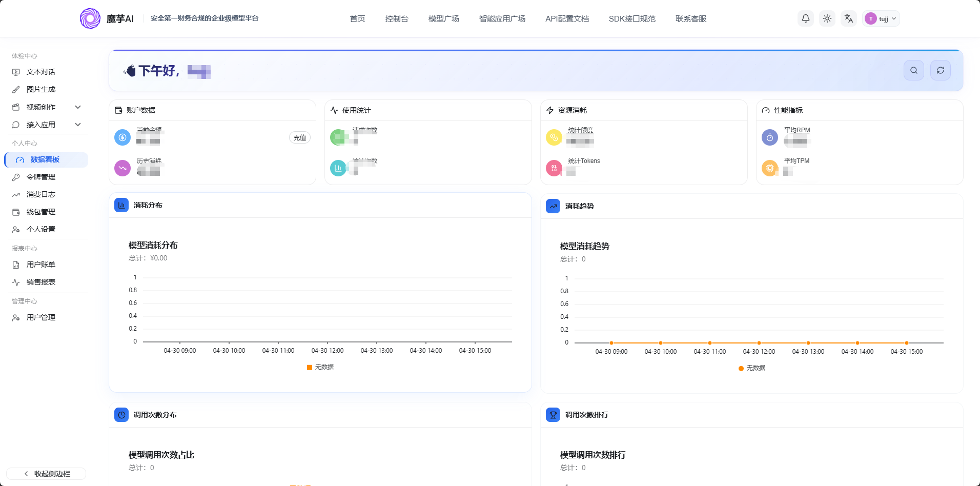Screen dimensions: 980x486
Task: Click the 模型调用次数排行 chart title
Action: (593, 455)
